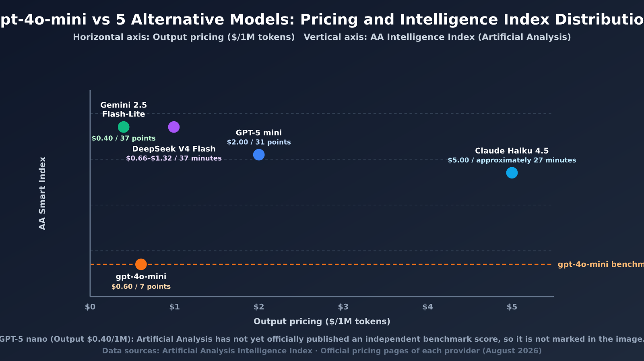Click the "Output pricing ($/1M tokens)" axis title
This screenshot has width=644, height=361.
pyautogui.click(x=322, y=322)
